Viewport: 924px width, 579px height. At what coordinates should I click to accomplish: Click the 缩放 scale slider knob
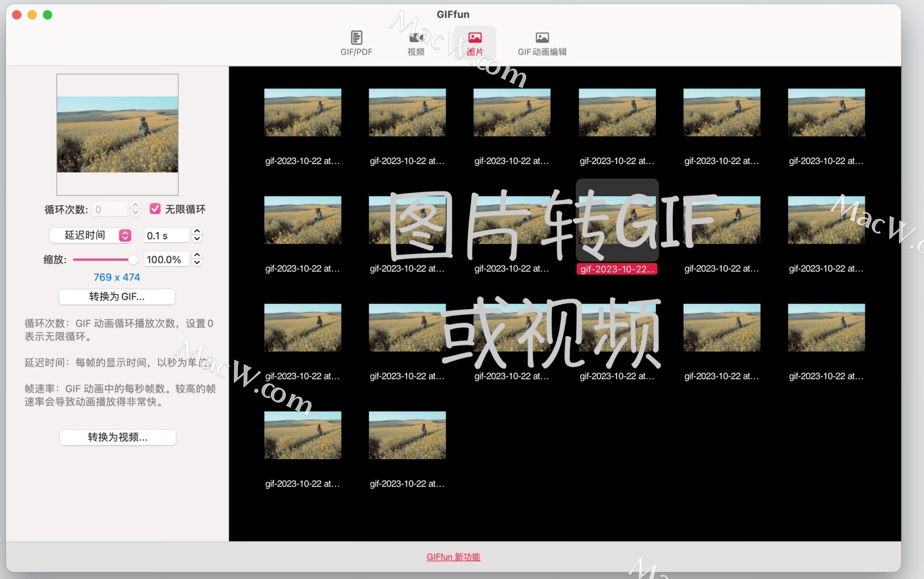coord(133,260)
